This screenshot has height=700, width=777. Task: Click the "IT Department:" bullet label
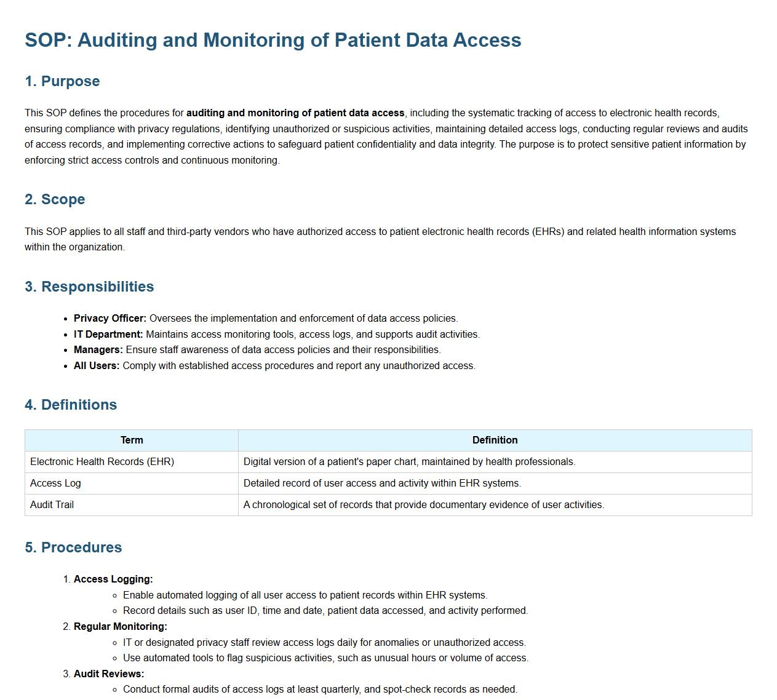108,335
